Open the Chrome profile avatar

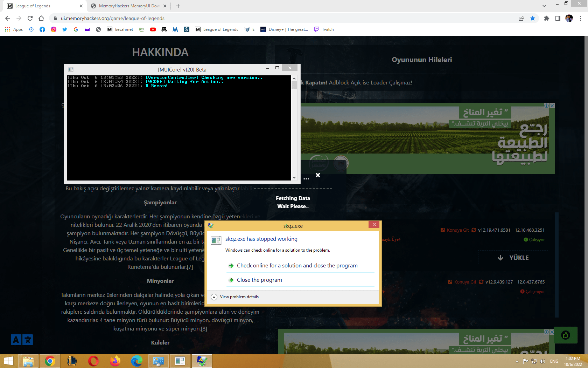click(x=569, y=18)
